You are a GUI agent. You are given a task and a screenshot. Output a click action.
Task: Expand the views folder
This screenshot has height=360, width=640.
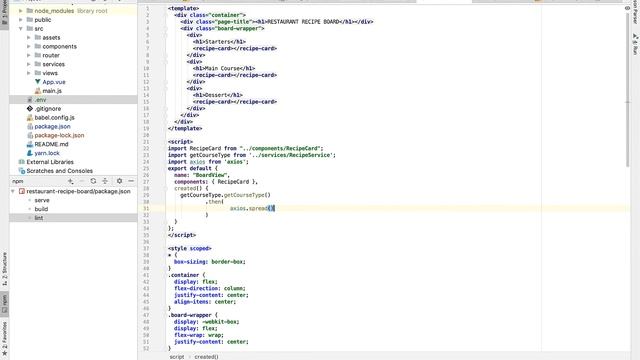pos(29,73)
